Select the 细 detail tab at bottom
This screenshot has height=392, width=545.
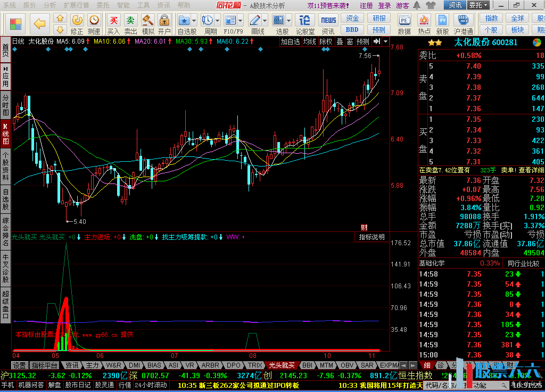coord(427,365)
